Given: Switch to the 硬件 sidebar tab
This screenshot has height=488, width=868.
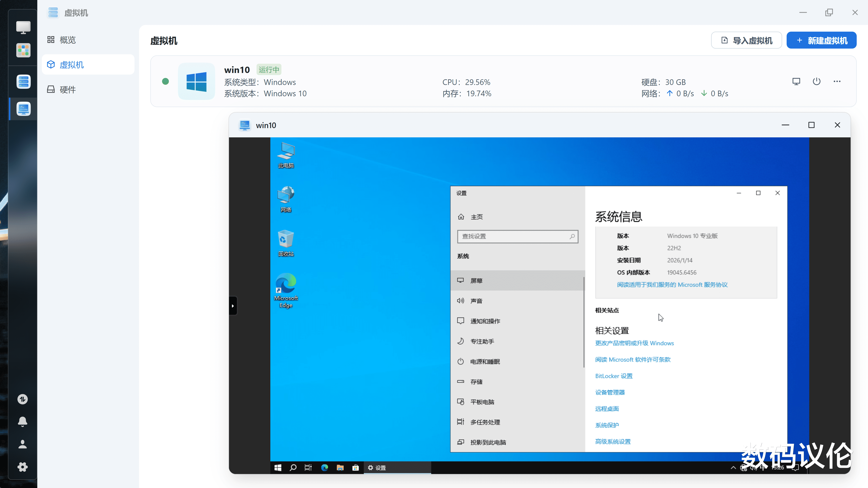Looking at the screenshot, I should (67, 90).
